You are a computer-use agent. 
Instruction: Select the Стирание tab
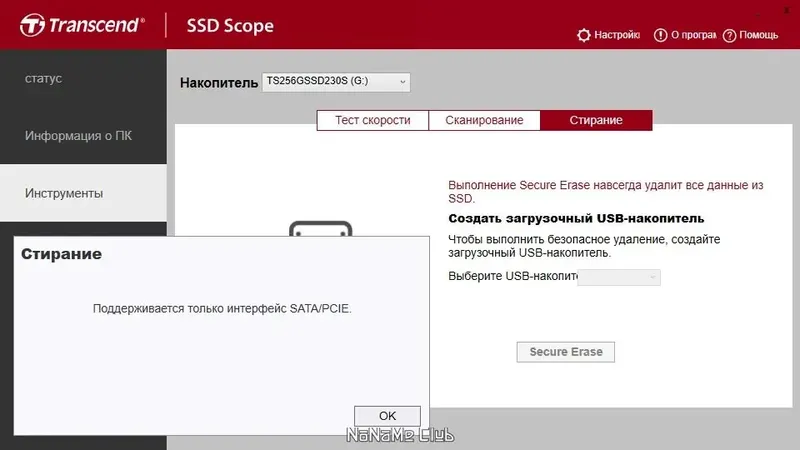pos(596,120)
